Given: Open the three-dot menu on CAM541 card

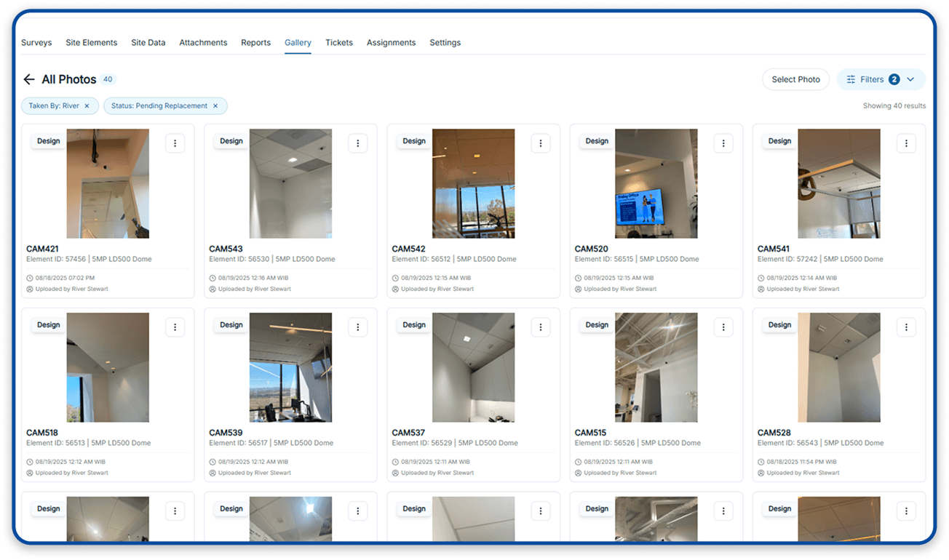Looking at the screenshot, I should [x=905, y=143].
